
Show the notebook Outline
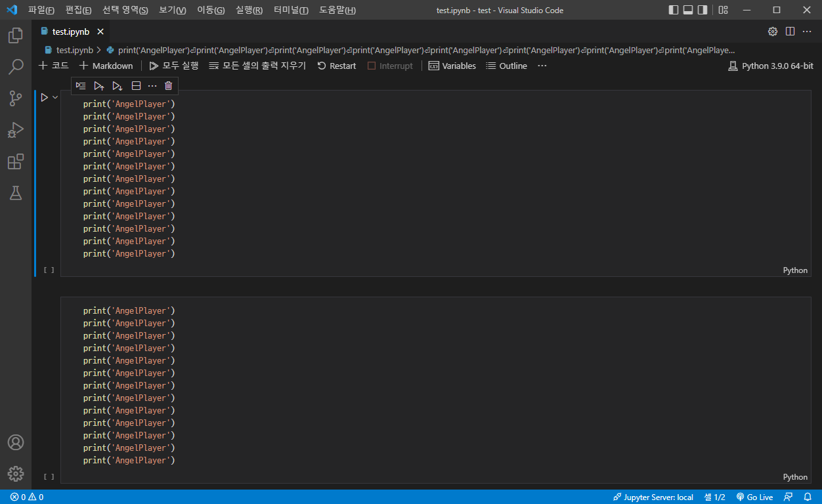click(506, 66)
